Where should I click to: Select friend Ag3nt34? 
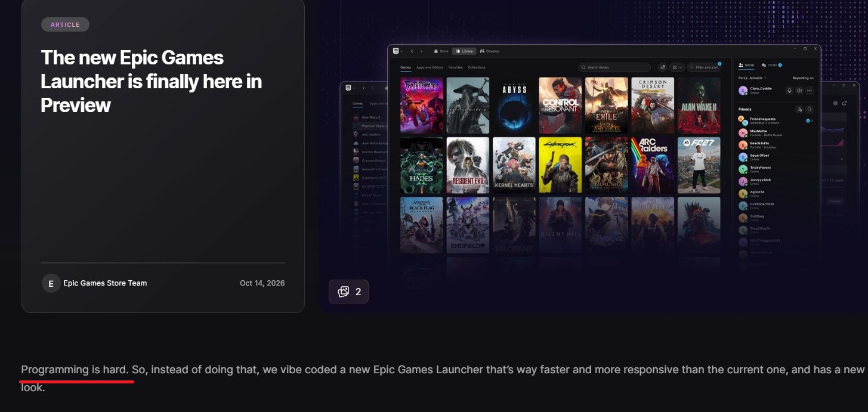click(776, 194)
